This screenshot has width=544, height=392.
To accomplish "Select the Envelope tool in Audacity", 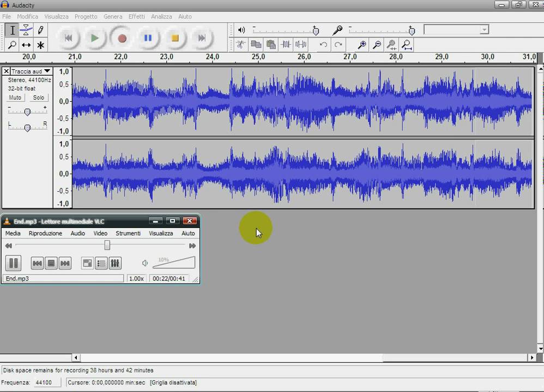I will pyautogui.click(x=26, y=30).
